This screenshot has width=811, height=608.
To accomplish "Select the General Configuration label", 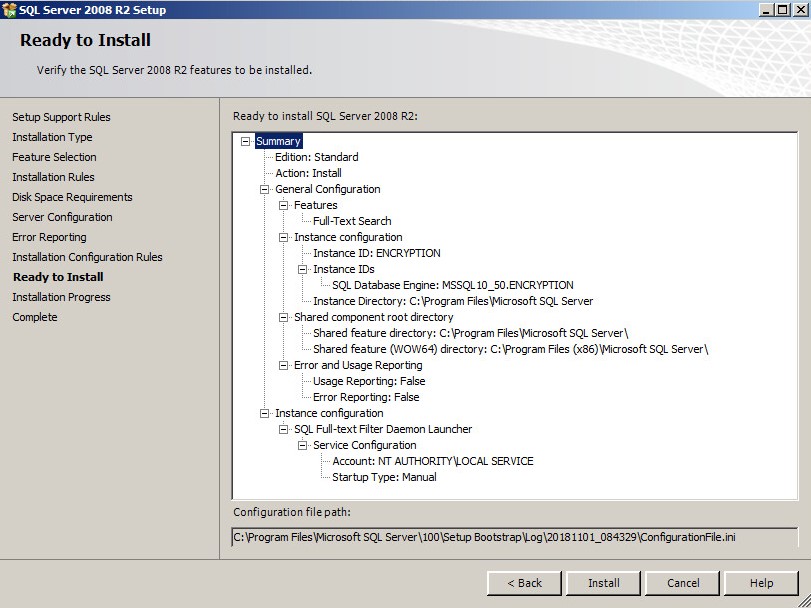I will [x=327, y=189].
